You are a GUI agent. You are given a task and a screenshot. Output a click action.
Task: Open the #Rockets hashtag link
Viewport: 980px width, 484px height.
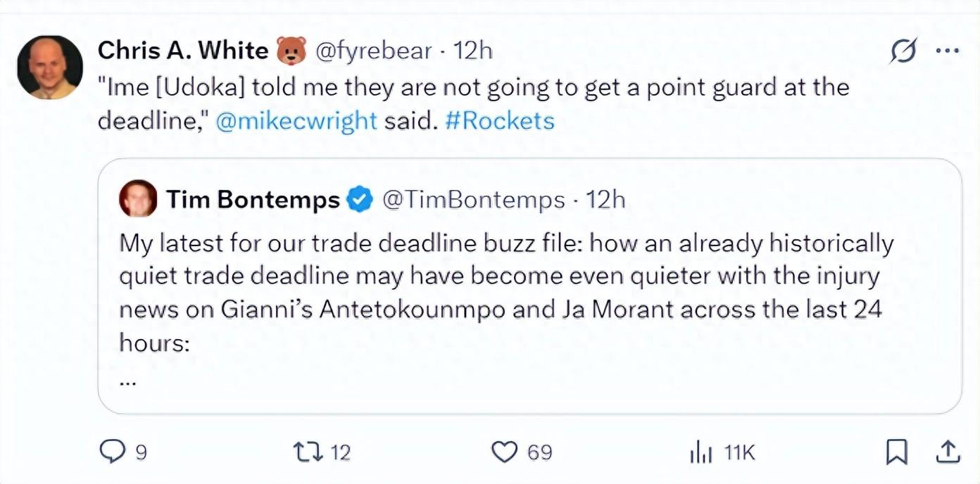point(500,121)
